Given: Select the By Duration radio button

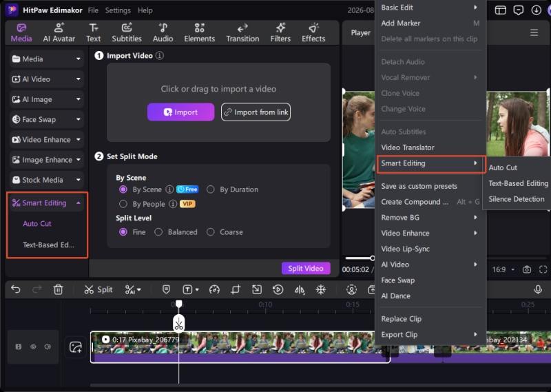Looking at the screenshot, I should point(210,189).
